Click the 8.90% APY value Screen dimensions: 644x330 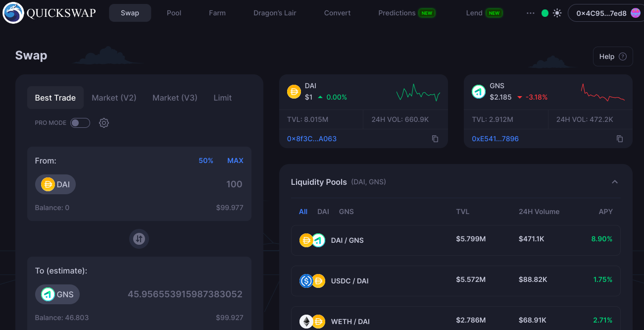tap(602, 239)
